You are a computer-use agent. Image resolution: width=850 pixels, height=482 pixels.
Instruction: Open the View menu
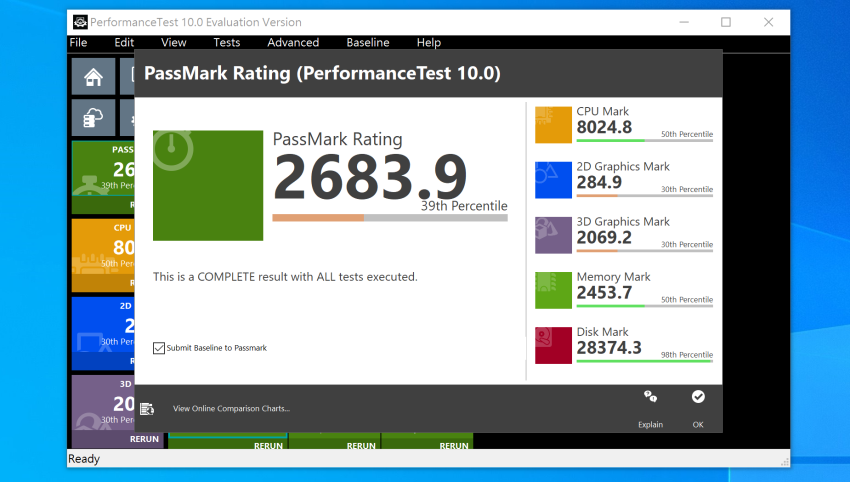(x=173, y=42)
